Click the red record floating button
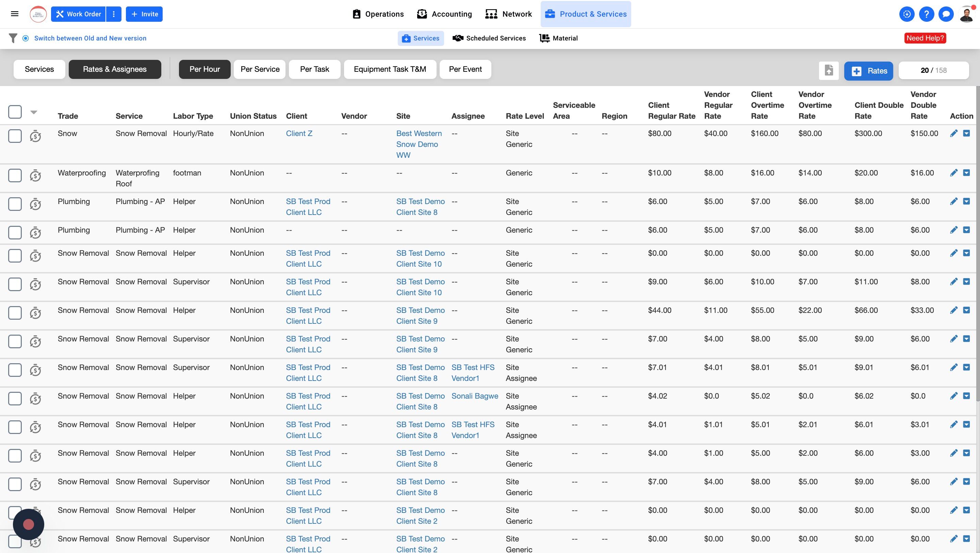Image resolution: width=980 pixels, height=553 pixels. [29, 524]
